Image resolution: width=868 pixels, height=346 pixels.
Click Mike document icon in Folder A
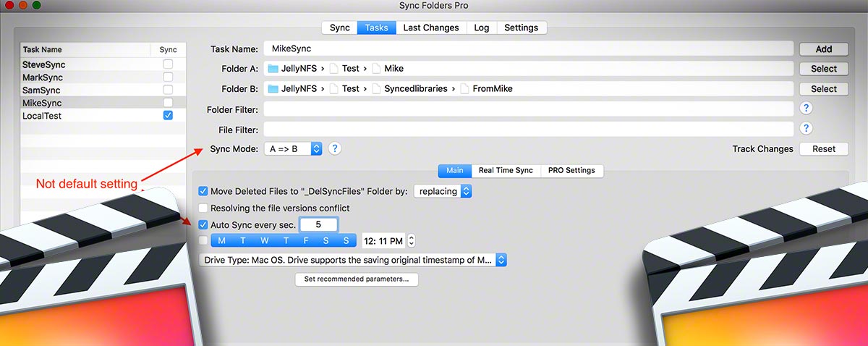377,69
